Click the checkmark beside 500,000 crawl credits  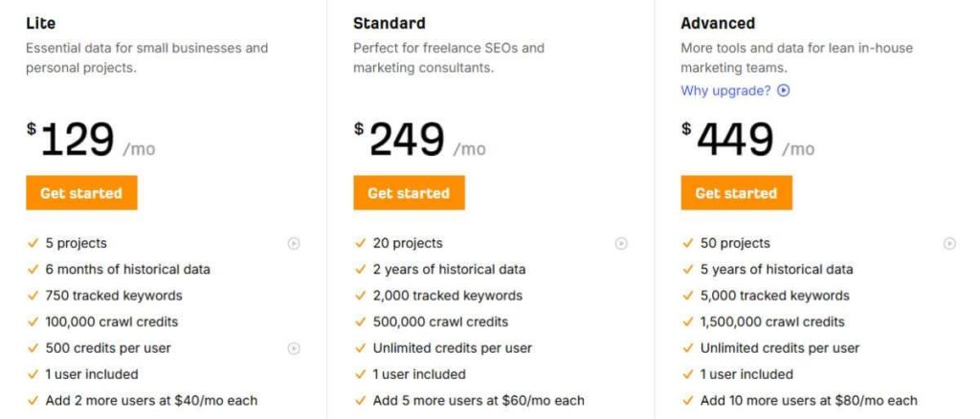click(360, 322)
